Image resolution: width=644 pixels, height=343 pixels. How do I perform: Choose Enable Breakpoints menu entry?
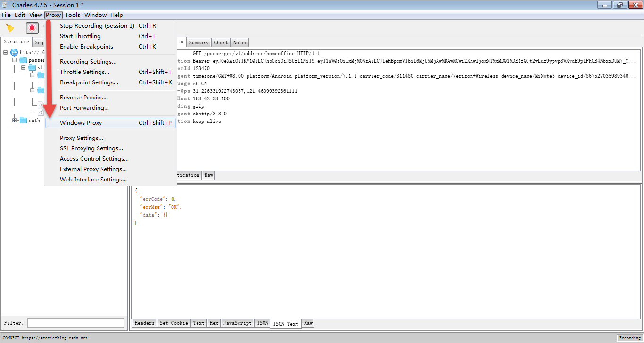tap(110, 47)
